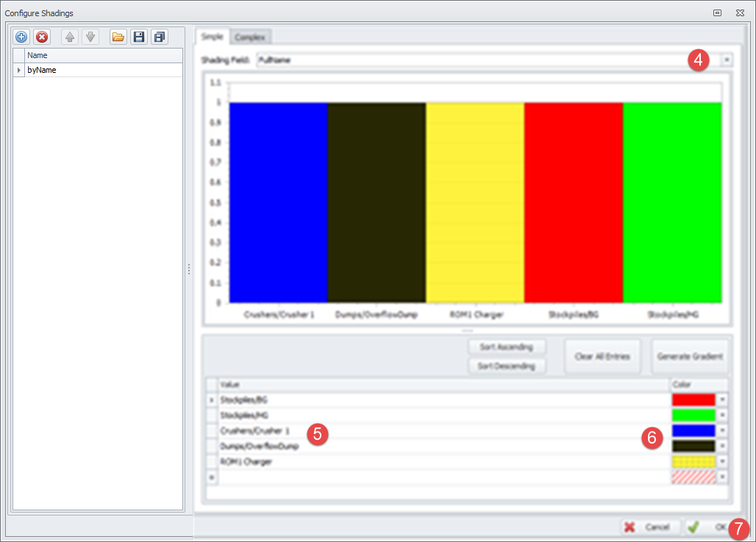Open a shading file using the folder icon
Image resolution: width=756 pixels, height=542 pixels.
[x=118, y=36]
